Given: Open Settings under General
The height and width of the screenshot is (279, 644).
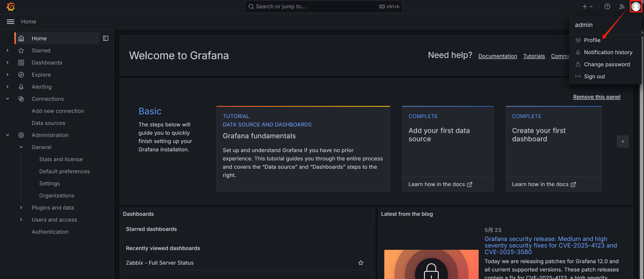Looking at the screenshot, I should coord(50,183).
